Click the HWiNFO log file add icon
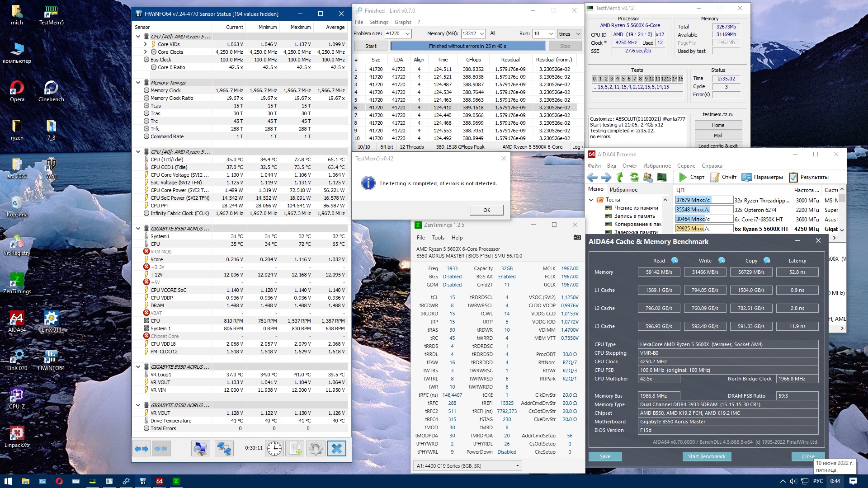The height and width of the screenshot is (488, 868). 295,448
